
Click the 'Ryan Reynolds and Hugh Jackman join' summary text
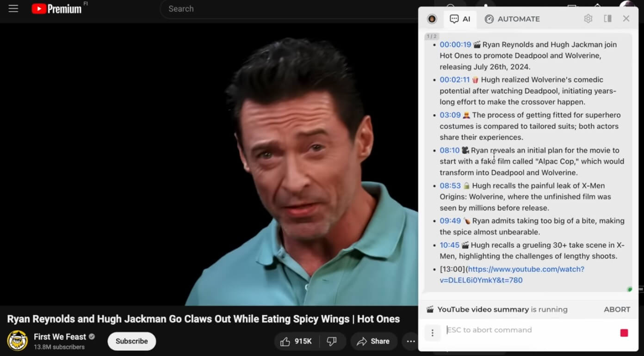(x=550, y=44)
